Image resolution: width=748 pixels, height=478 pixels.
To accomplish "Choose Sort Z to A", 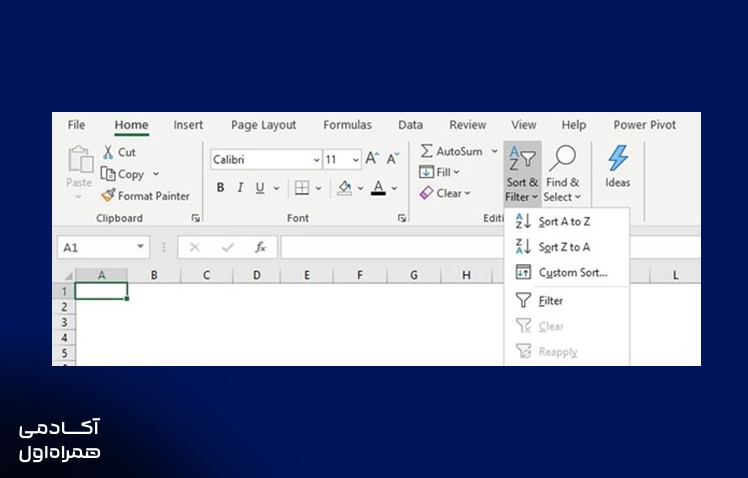I will click(567, 247).
